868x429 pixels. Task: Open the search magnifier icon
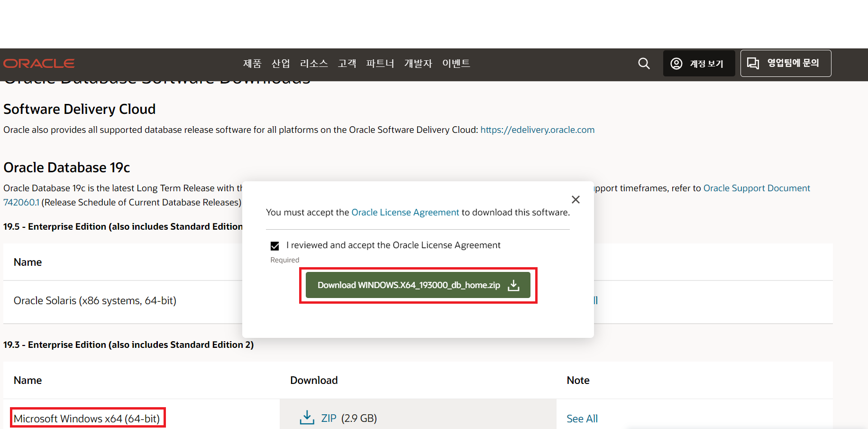pyautogui.click(x=644, y=64)
